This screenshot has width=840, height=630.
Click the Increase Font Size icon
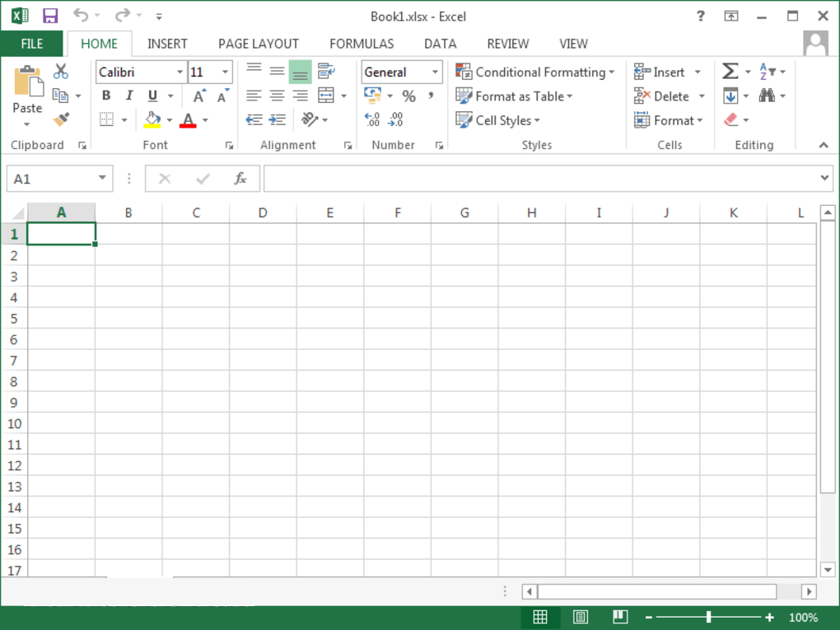(199, 96)
